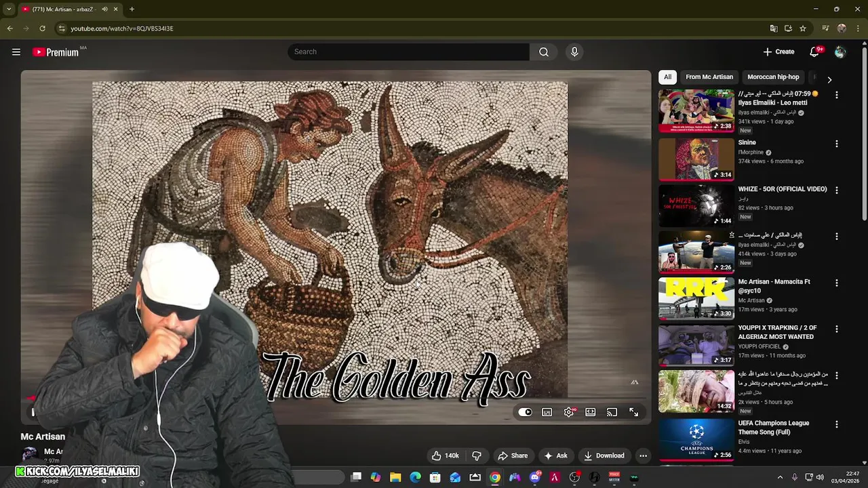Open more actions ellipsis below video

643,455
